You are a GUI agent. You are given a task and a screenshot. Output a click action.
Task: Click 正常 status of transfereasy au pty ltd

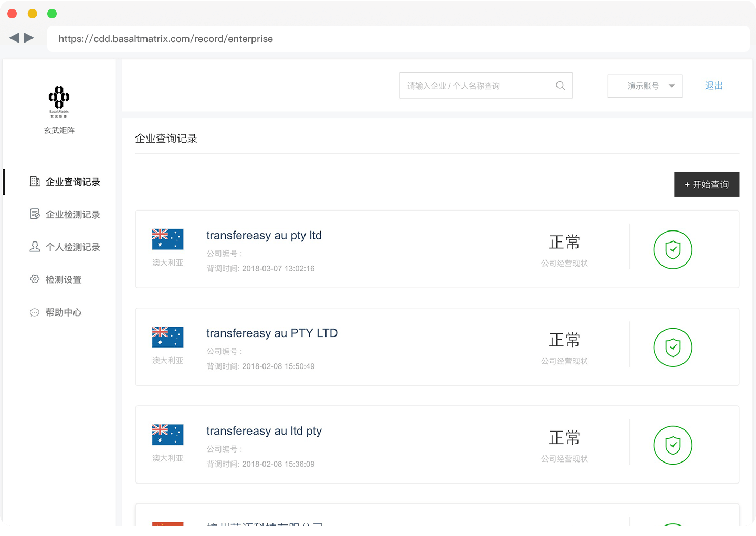point(564,242)
